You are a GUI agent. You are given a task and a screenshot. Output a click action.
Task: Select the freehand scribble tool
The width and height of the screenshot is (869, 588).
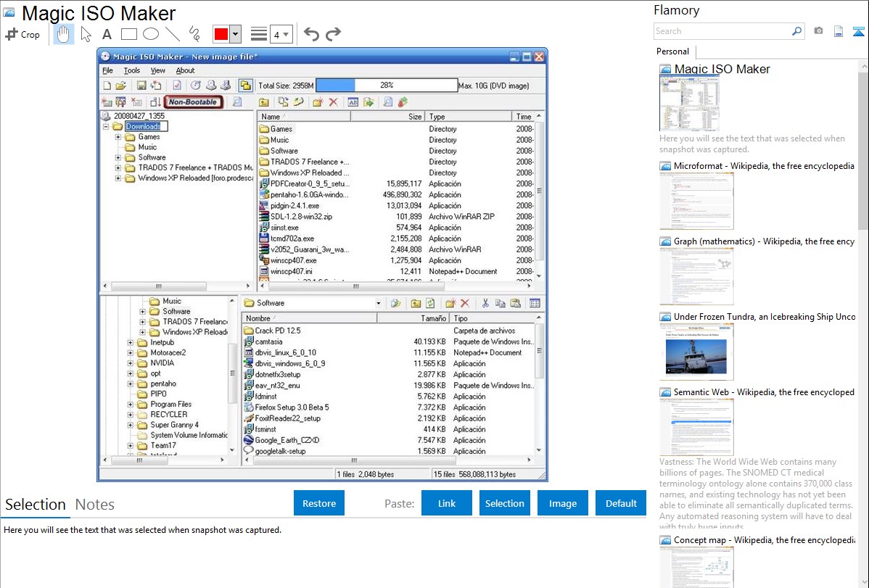pos(194,34)
